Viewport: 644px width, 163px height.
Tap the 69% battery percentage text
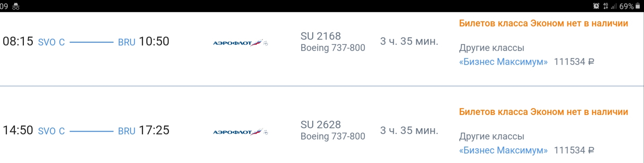(x=626, y=6)
